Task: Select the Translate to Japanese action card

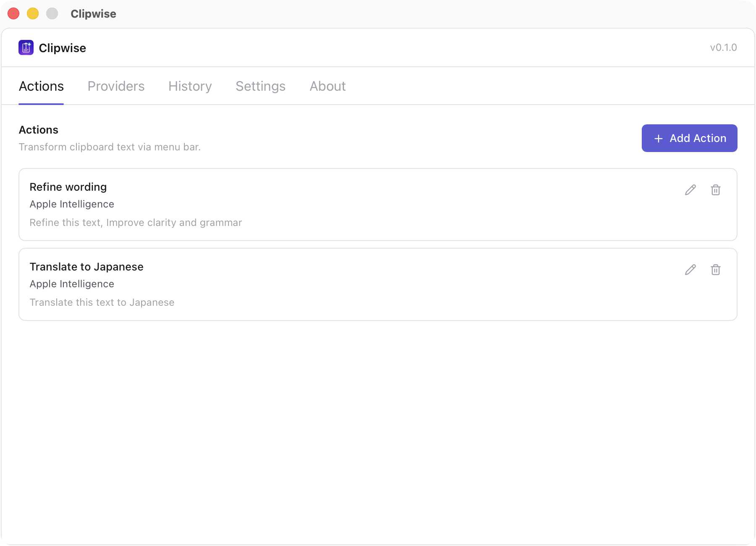Action: [294, 284]
